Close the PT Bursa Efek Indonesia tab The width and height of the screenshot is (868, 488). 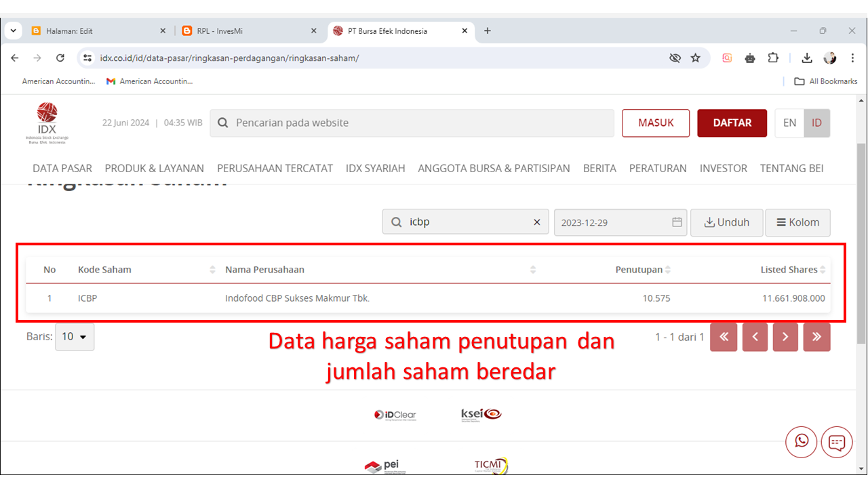click(465, 30)
